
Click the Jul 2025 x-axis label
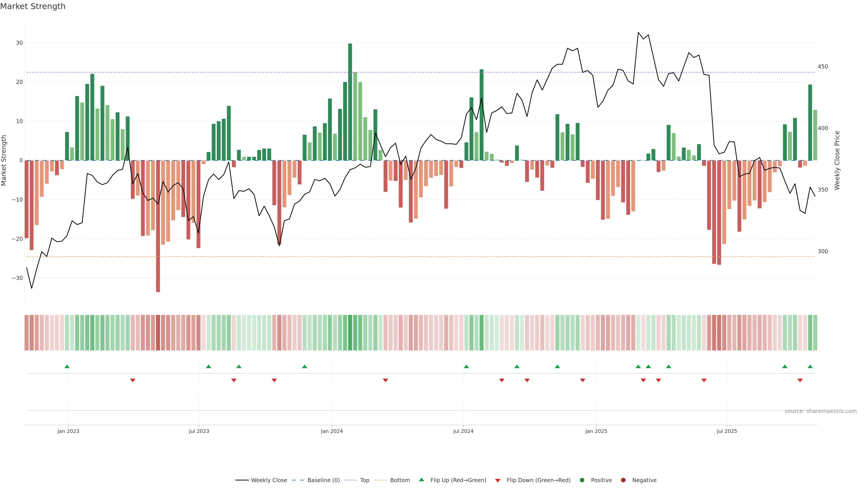click(x=727, y=432)
